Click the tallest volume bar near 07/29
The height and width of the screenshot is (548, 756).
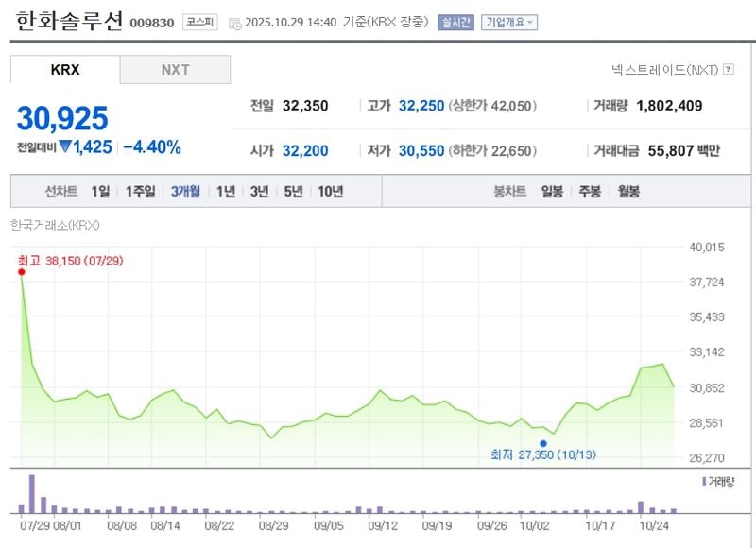pos(31,493)
